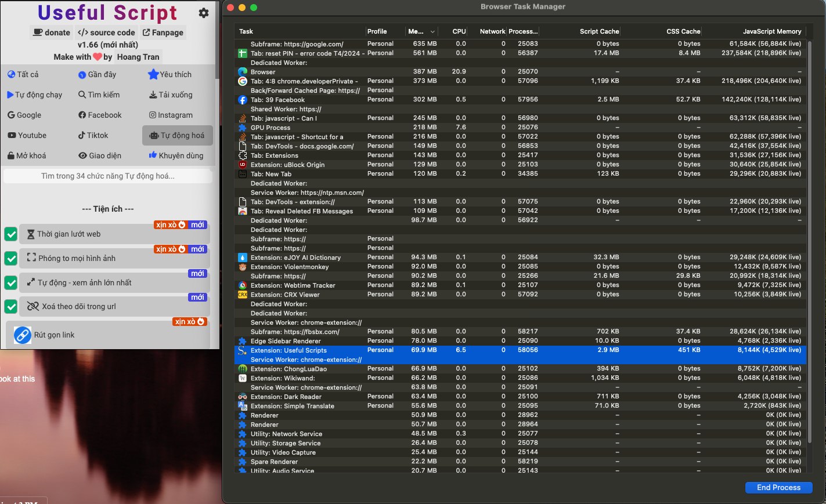
Task: Select the 'Utility: Video Capture' row
Action: point(520,452)
